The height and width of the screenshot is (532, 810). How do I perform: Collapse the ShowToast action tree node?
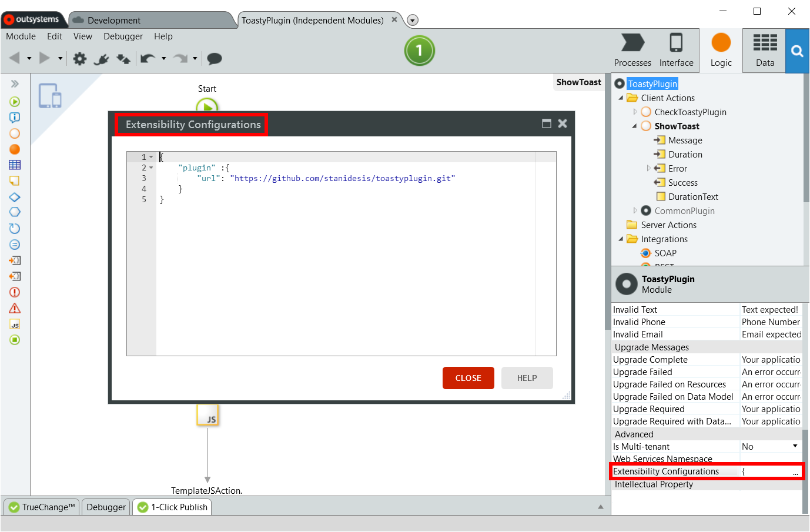pyautogui.click(x=634, y=126)
